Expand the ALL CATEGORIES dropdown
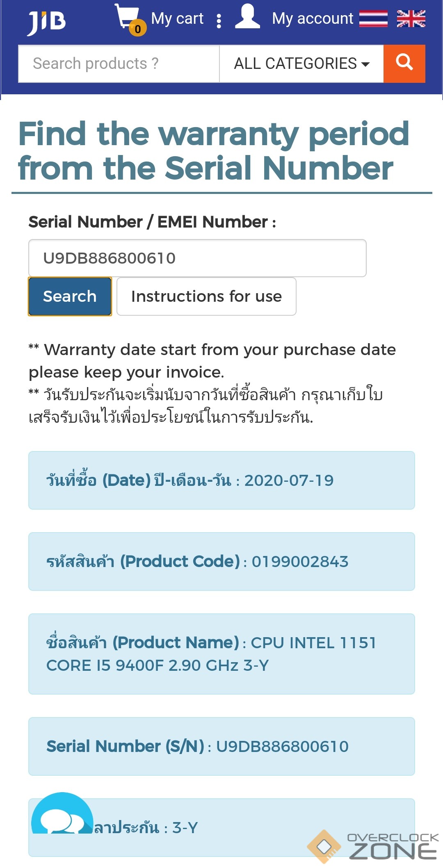 (x=301, y=64)
